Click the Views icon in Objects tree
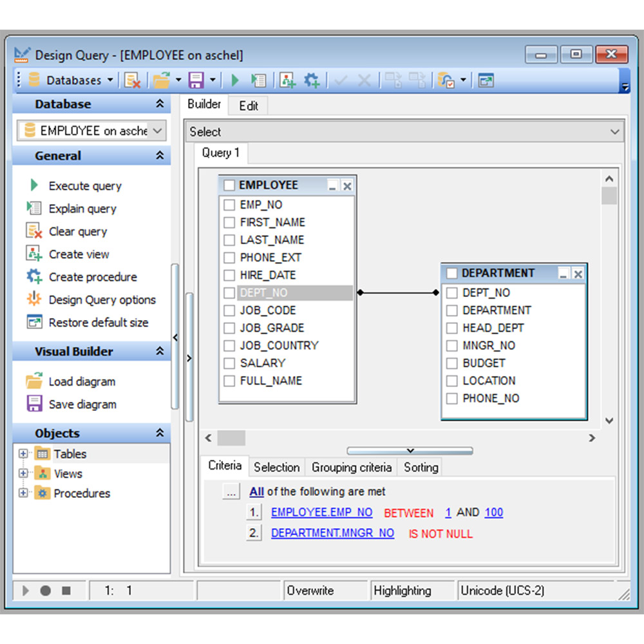This screenshot has width=644, height=644. click(x=41, y=473)
